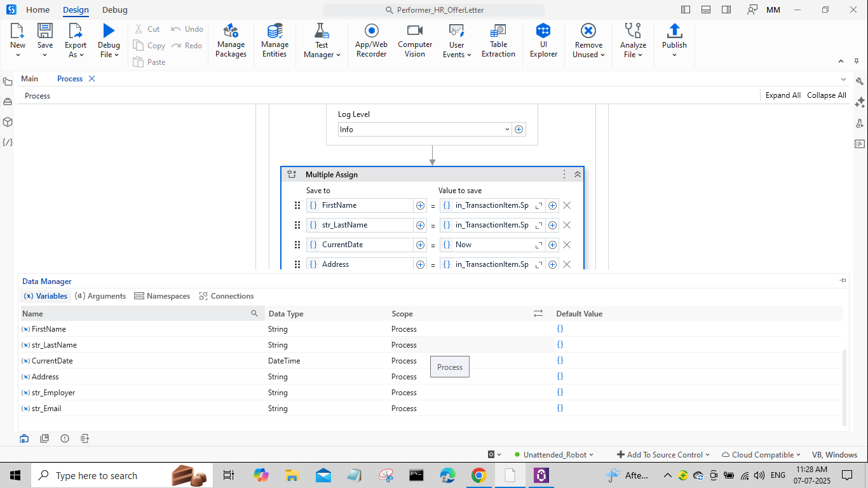The image size is (868, 488).
Task: Launch App/Web Recorder
Action: pos(371,41)
